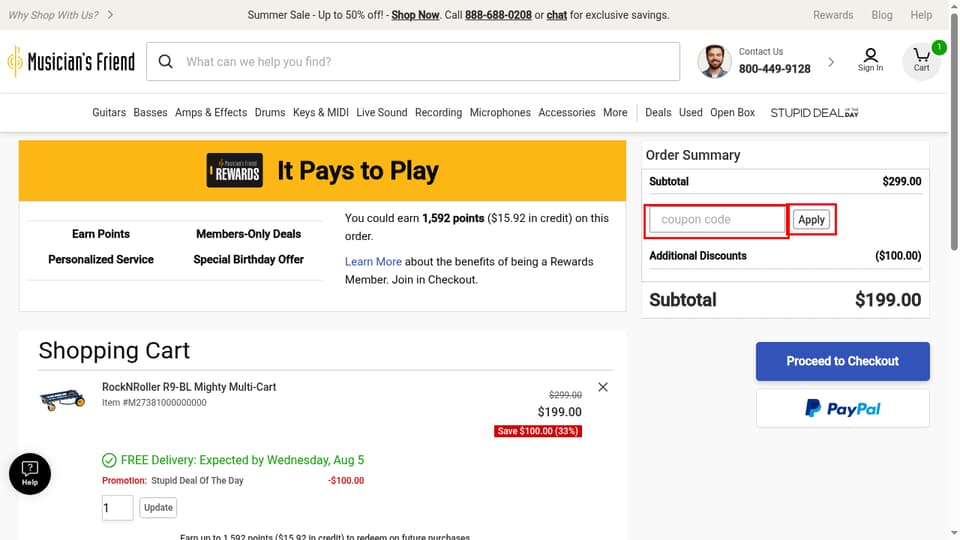Open the Cart icon with badge
The width and height of the screenshot is (960, 540).
[921, 60]
